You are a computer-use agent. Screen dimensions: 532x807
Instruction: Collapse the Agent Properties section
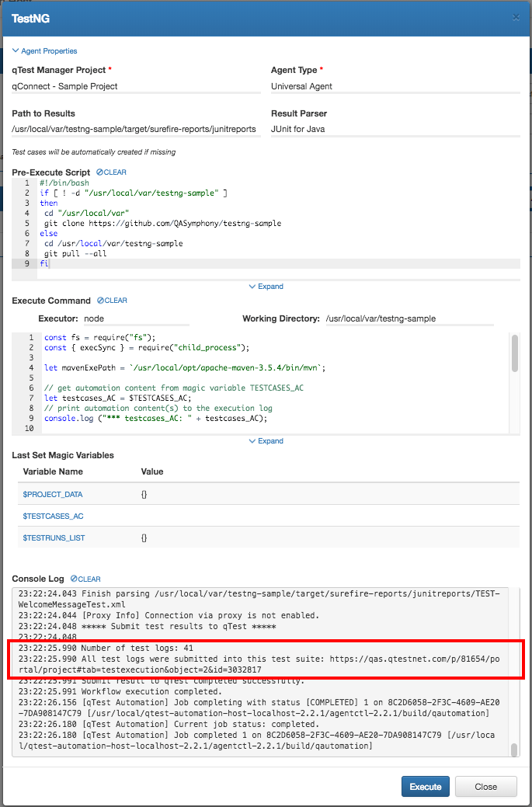[x=44, y=51]
